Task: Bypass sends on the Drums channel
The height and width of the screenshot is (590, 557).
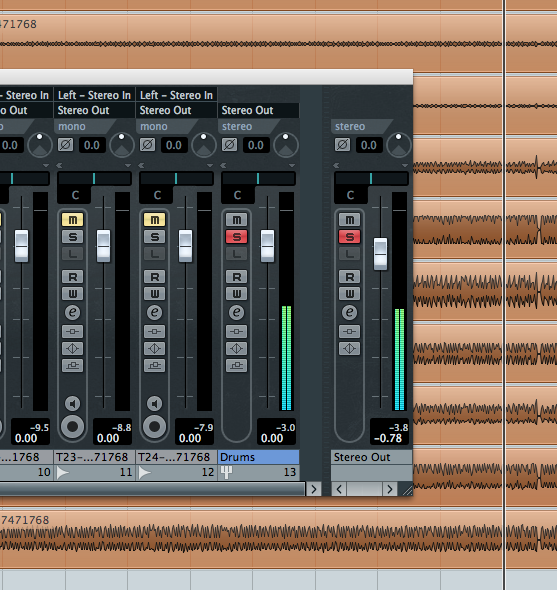Action: [x=237, y=365]
